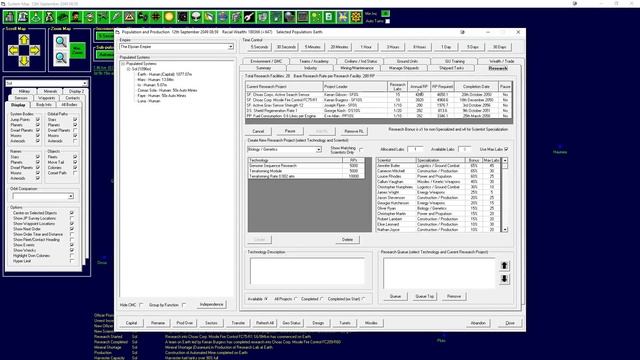Open the warning triangle toolbar icon

(x=129, y=17)
